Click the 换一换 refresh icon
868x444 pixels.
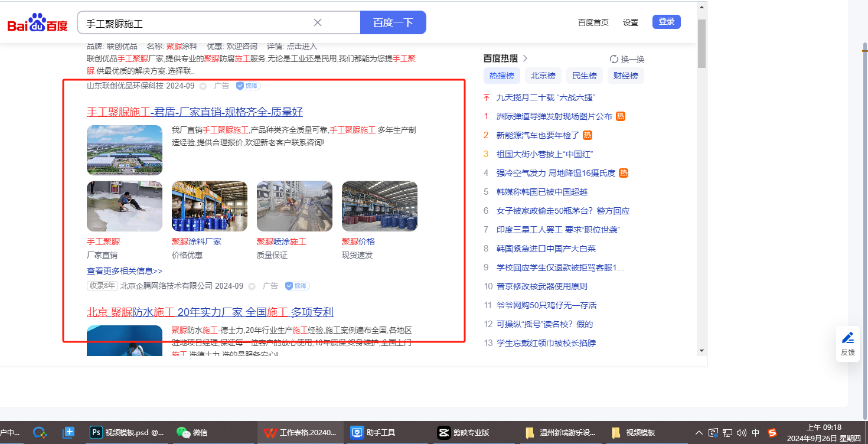tap(614, 59)
